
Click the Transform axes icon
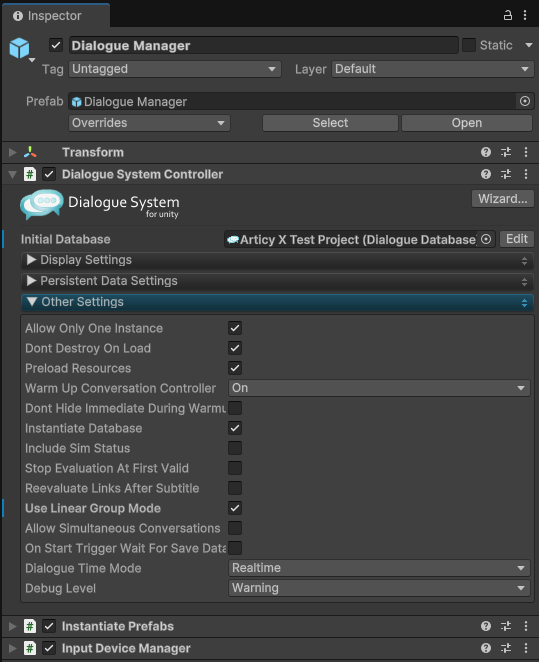point(30,152)
